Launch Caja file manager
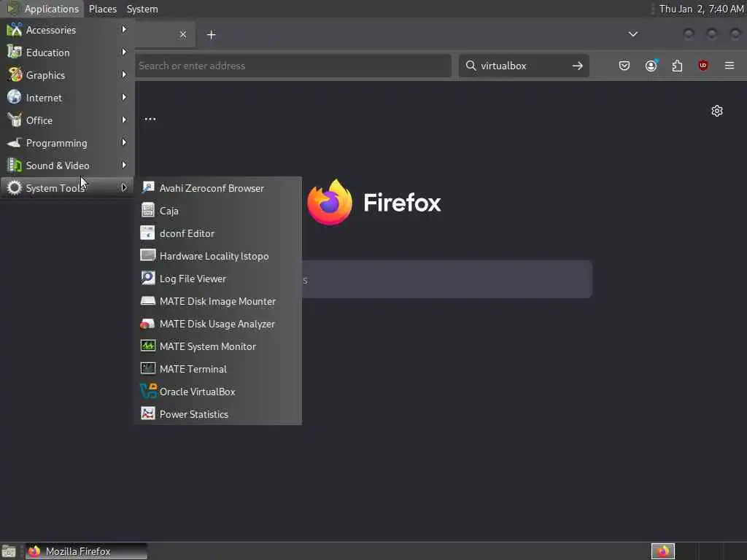Viewport: 747px width, 560px height. click(x=217, y=211)
